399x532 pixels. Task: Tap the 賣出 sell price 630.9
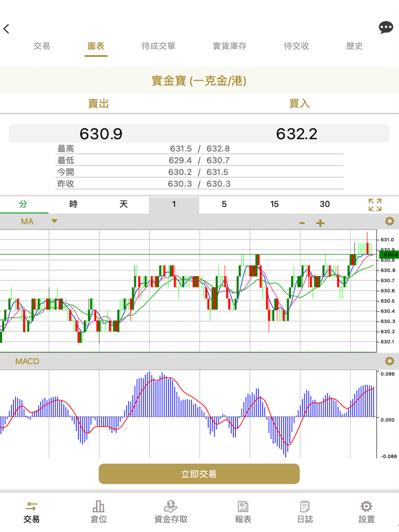(x=101, y=134)
